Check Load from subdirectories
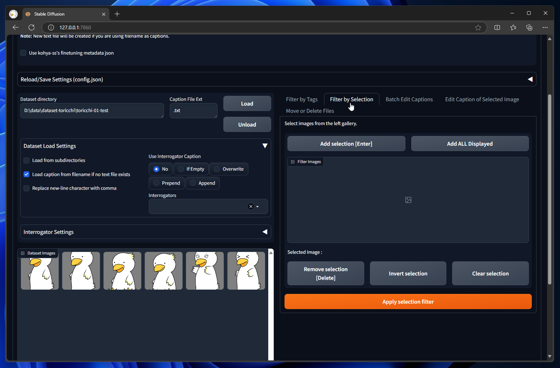 coord(26,160)
